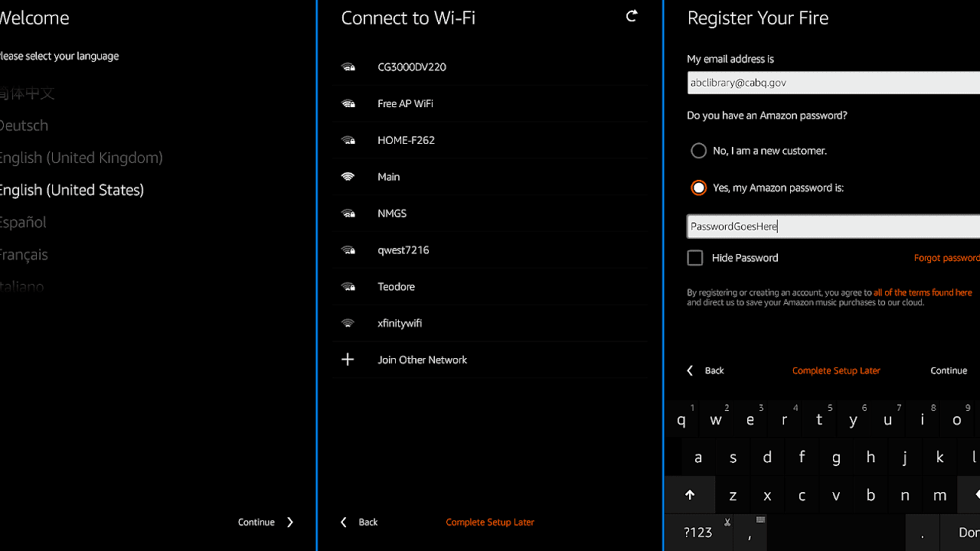Tap the t key on keyboard
Viewport: 980px width, 551px height.
point(819,419)
